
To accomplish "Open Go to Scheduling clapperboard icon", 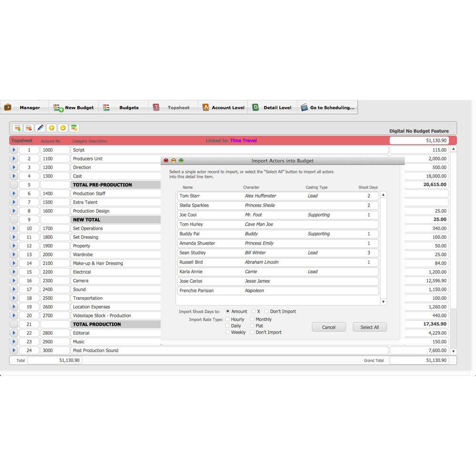I will coord(304,108).
